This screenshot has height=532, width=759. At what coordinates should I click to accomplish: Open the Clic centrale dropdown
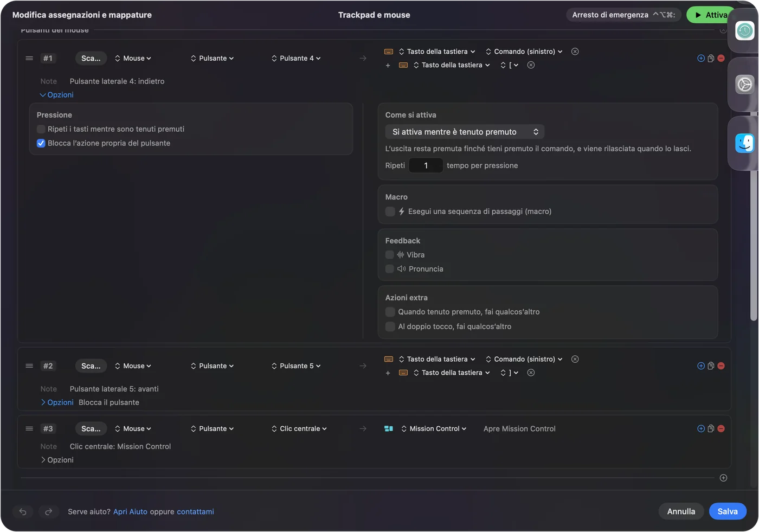pyautogui.click(x=299, y=428)
